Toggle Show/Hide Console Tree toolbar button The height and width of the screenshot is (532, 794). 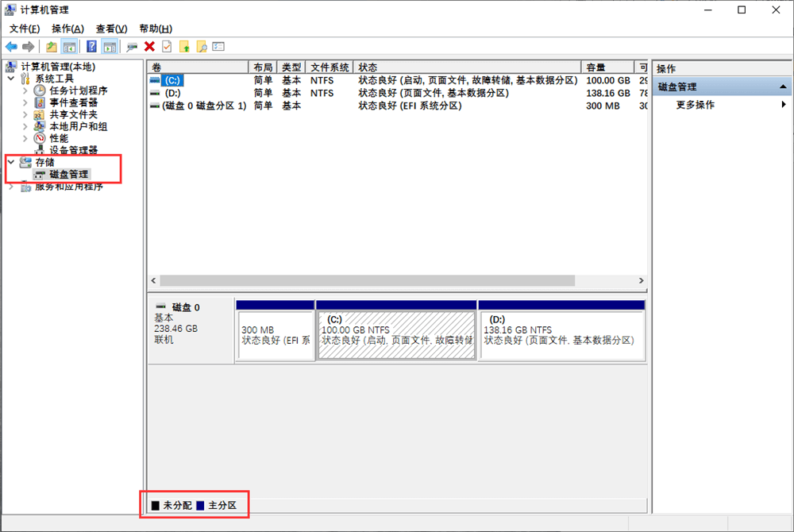[69, 47]
